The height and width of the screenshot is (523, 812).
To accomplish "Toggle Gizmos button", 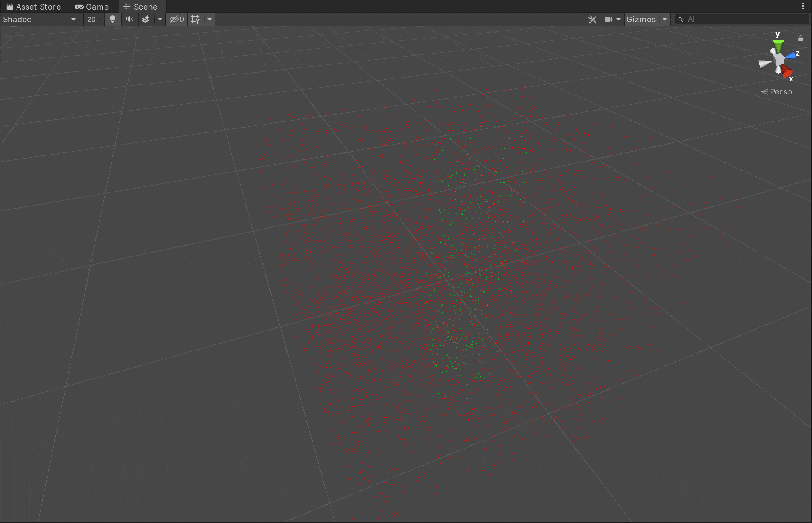I will click(641, 19).
